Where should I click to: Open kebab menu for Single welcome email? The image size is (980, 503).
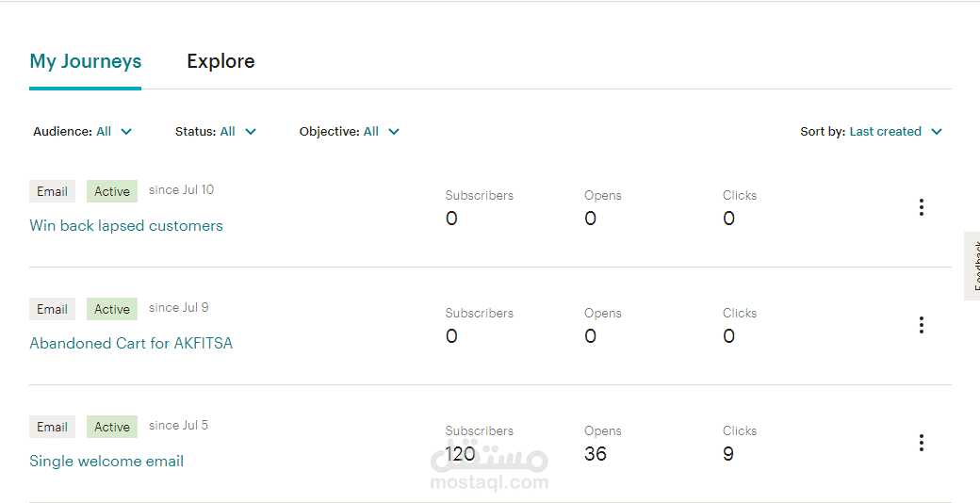[922, 443]
